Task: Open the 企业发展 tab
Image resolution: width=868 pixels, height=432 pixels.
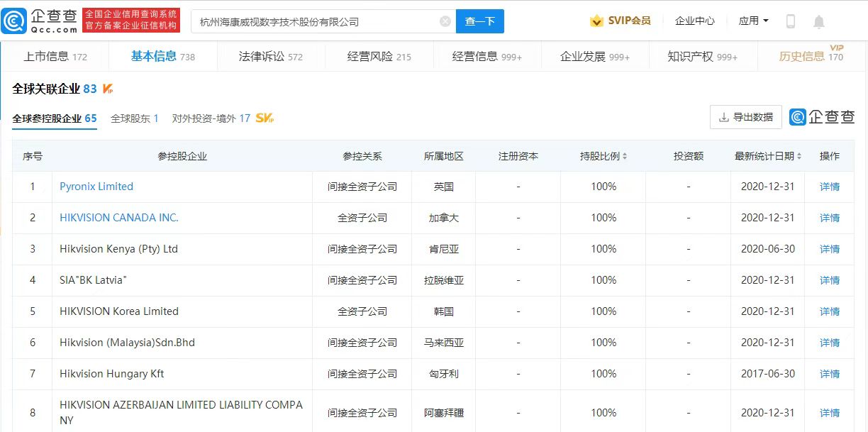Action: pyautogui.click(x=595, y=57)
